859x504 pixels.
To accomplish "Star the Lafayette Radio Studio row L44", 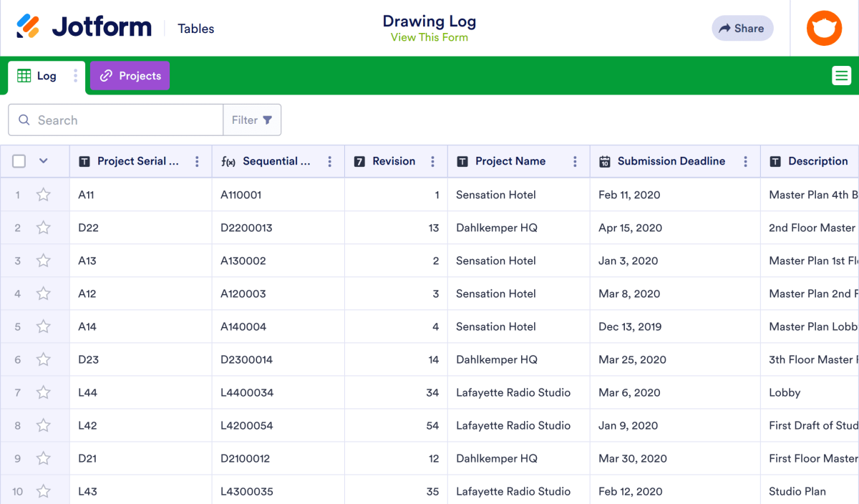I will [x=43, y=392].
